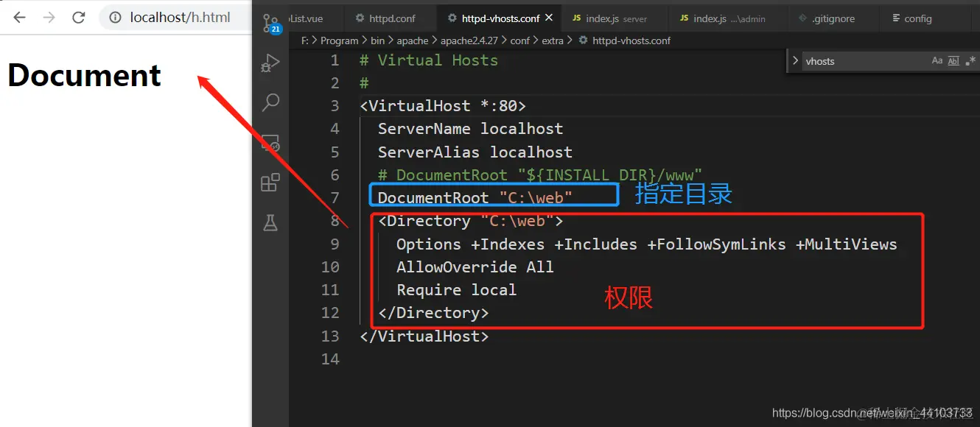Screen dimensions: 980x427
Task: Click the 'AllowOverride All' line
Action: (x=475, y=267)
